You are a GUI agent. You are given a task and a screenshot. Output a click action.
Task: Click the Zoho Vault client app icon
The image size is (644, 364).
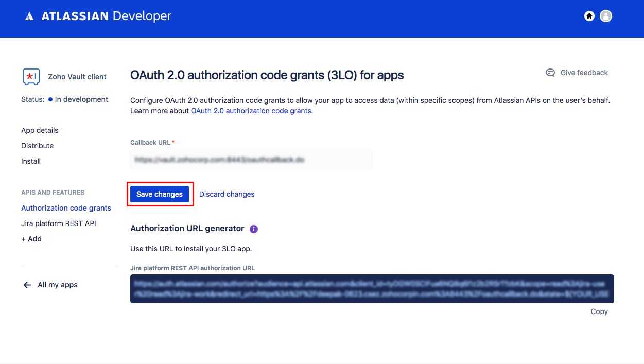click(31, 77)
